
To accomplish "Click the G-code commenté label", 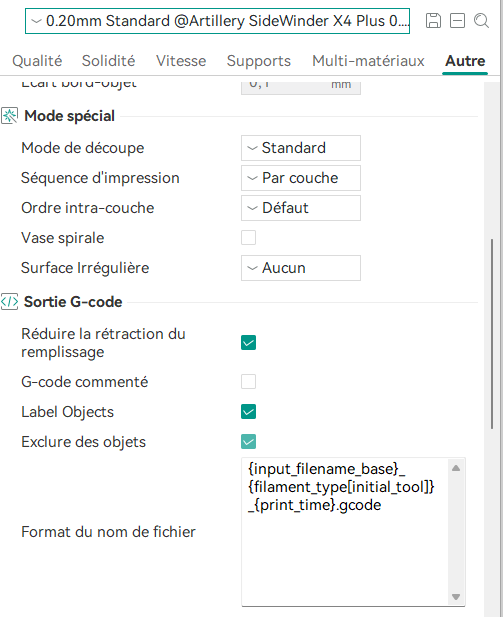I will [x=85, y=382].
